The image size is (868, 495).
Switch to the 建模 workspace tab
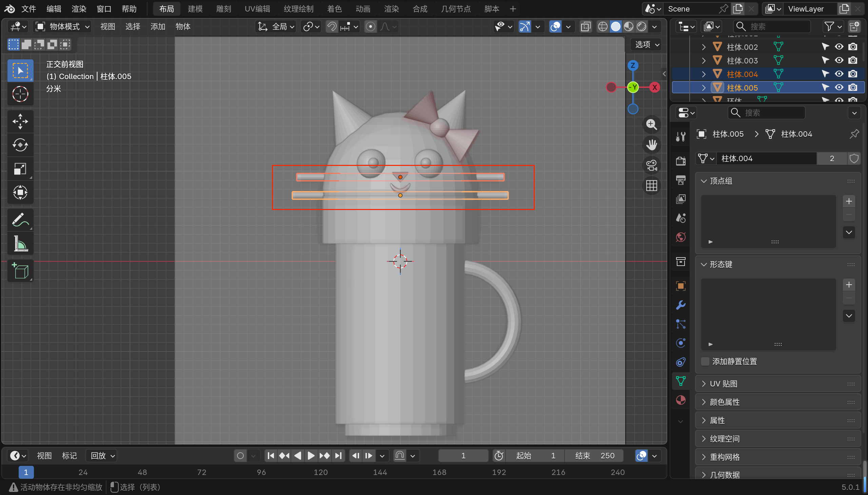click(x=195, y=9)
